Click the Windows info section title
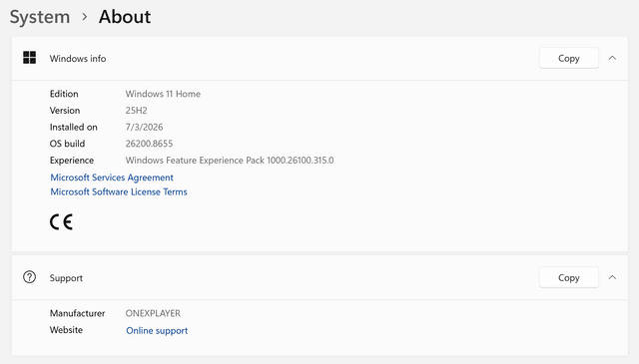 tap(78, 59)
